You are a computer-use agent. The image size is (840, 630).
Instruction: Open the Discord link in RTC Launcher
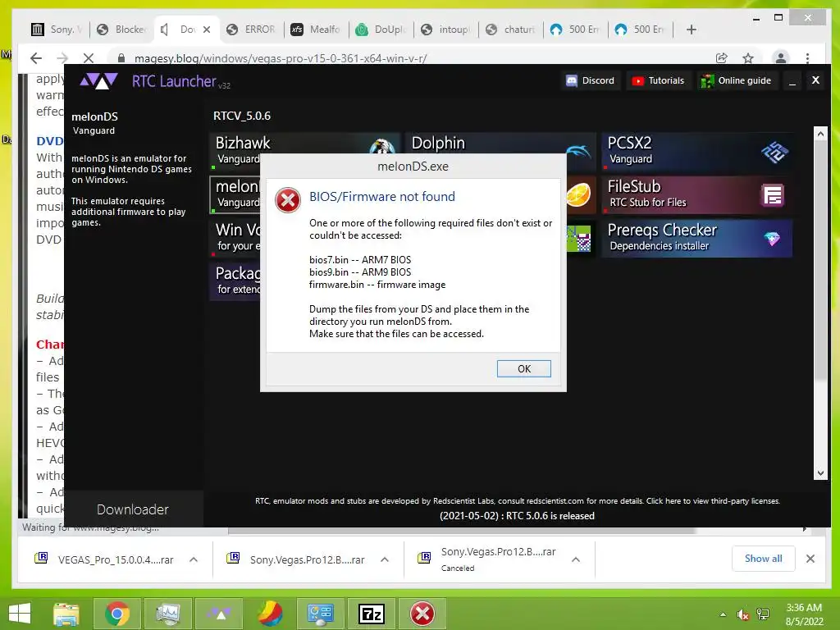591,80
